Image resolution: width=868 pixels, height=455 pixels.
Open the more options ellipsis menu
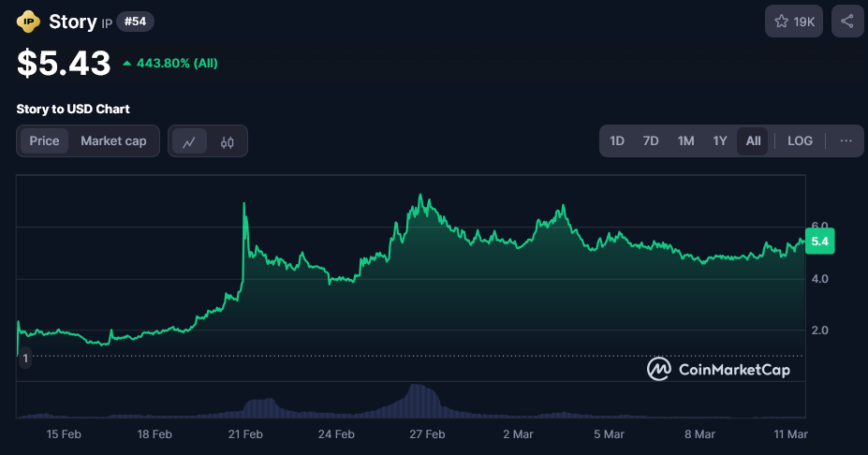[x=846, y=141]
